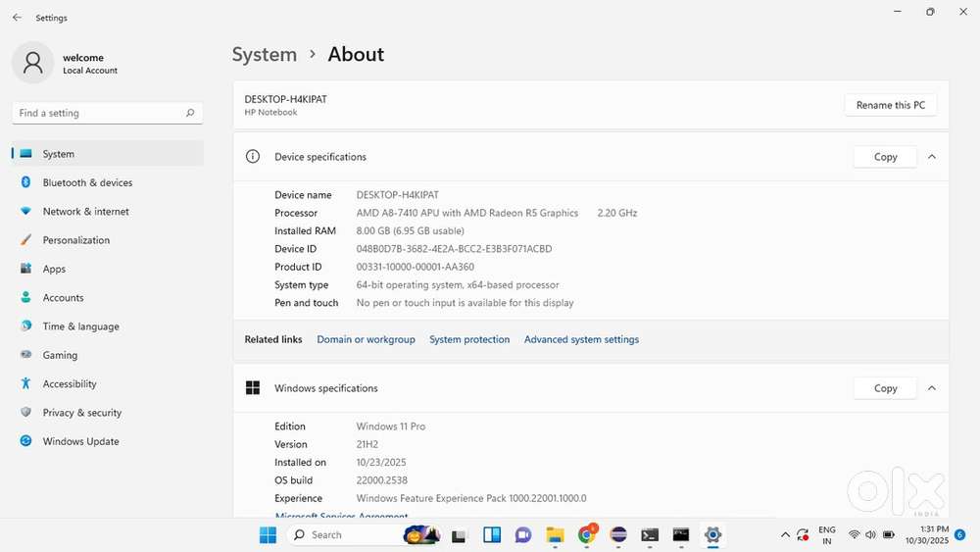This screenshot has height=552, width=980.
Task: Switch the ENG IN input language
Action: coord(827,535)
